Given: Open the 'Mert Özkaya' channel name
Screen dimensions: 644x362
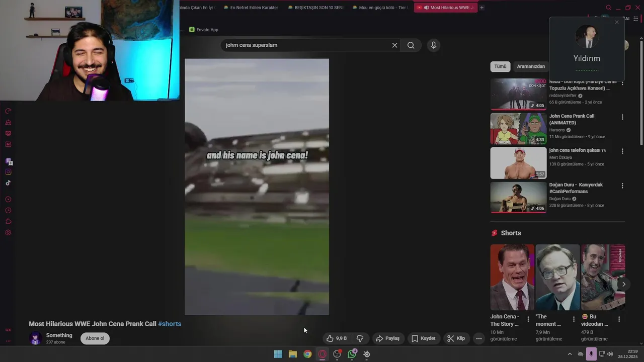Looking at the screenshot, I should (560, 157).
